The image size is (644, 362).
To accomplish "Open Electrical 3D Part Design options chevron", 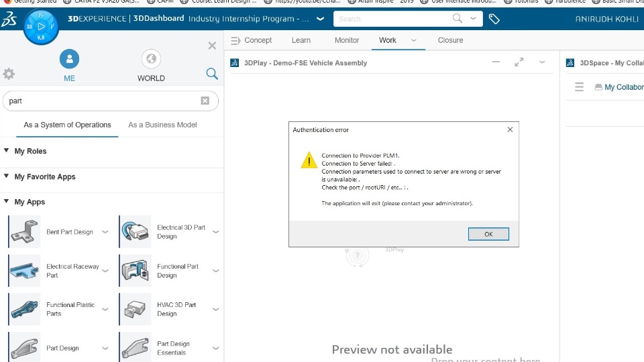I will tap(215, 232).
